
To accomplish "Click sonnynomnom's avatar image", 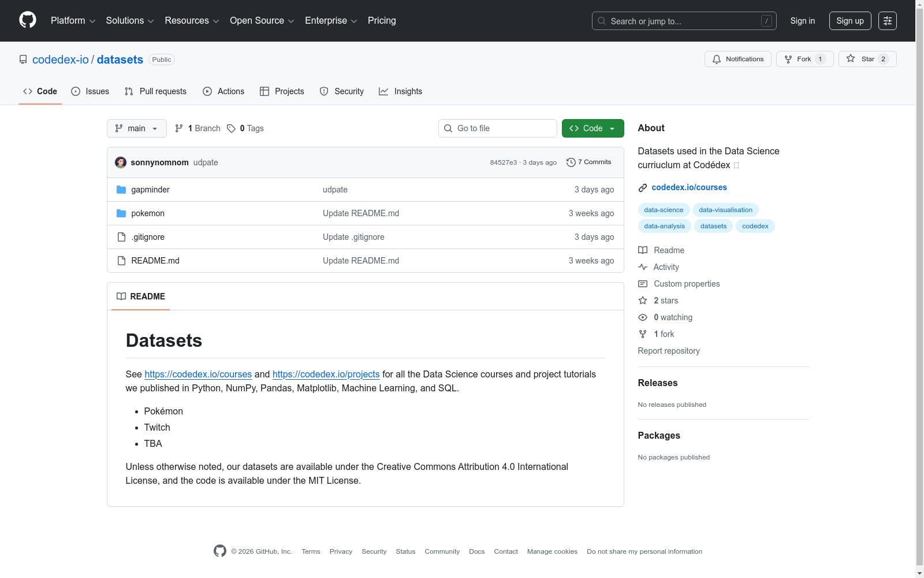I will point(121,162).
